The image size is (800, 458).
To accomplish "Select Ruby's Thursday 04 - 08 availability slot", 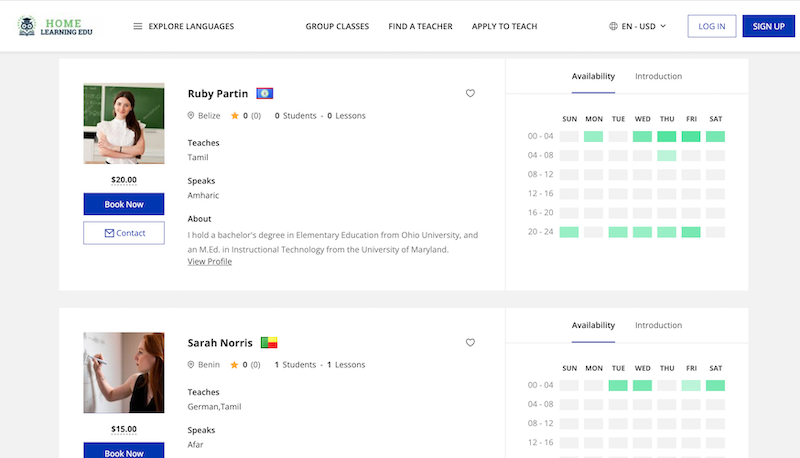I will pyautogui.click(x=667, y=156).
